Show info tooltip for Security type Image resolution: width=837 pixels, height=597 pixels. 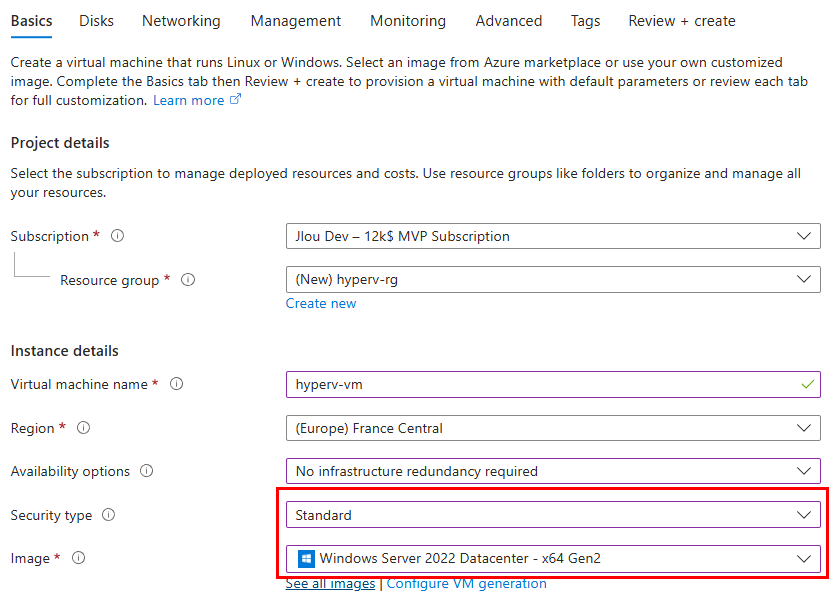click(x=108, y=514)
